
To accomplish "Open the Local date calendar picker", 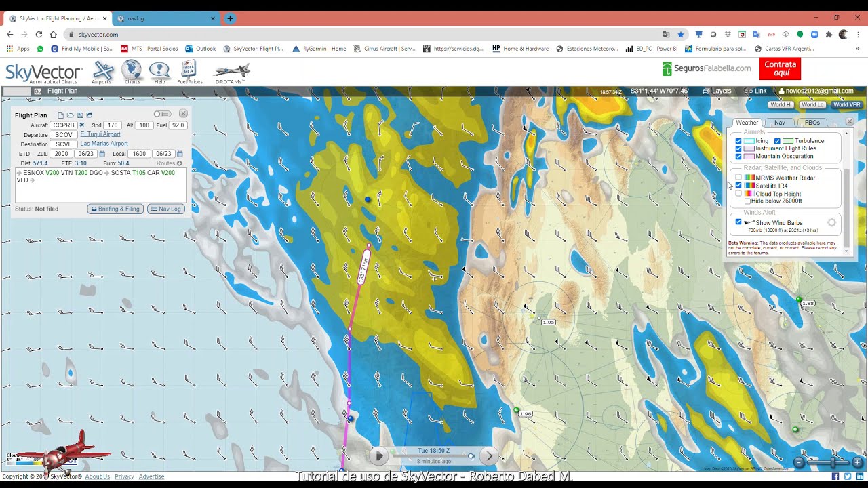I will point(180,154).
